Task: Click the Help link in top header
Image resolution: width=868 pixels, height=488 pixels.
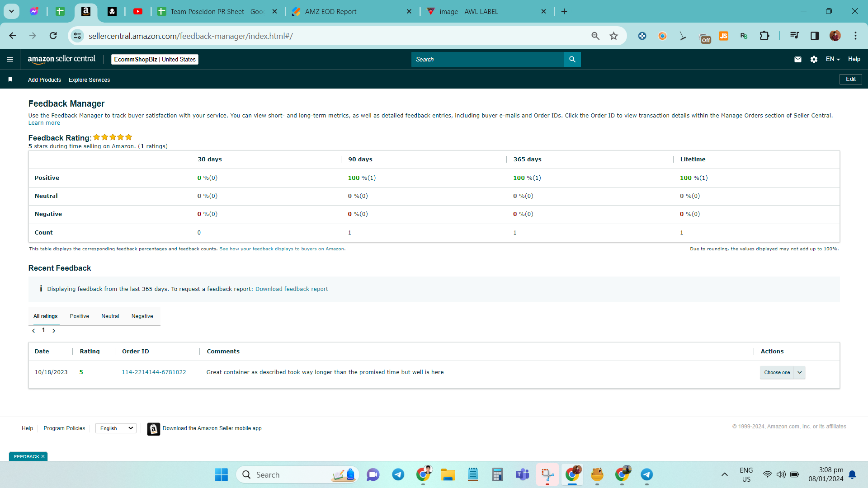Action: pyautogui.click(x=854, y=59)
